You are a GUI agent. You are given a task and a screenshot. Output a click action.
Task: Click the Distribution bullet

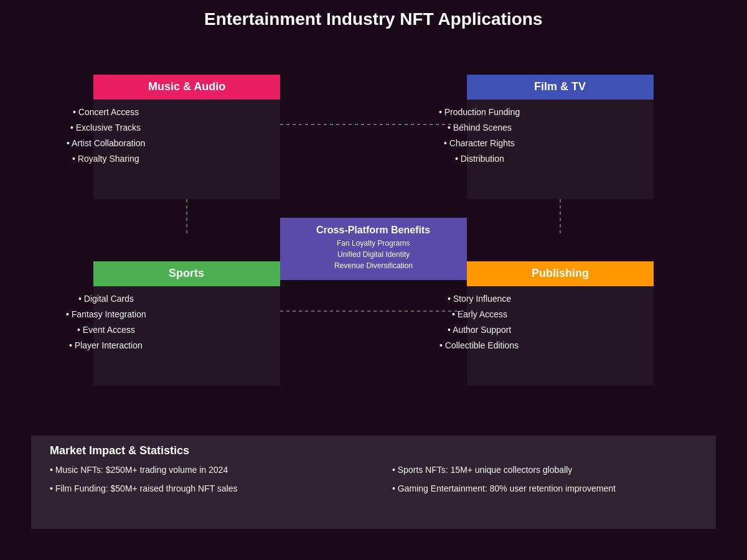pyautogui.click(x=479, y=159)
